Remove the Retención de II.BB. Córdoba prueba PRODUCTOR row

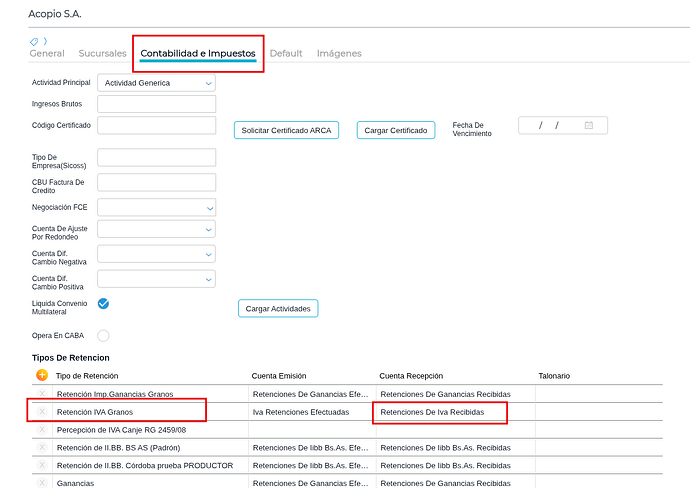pos(42,465)
